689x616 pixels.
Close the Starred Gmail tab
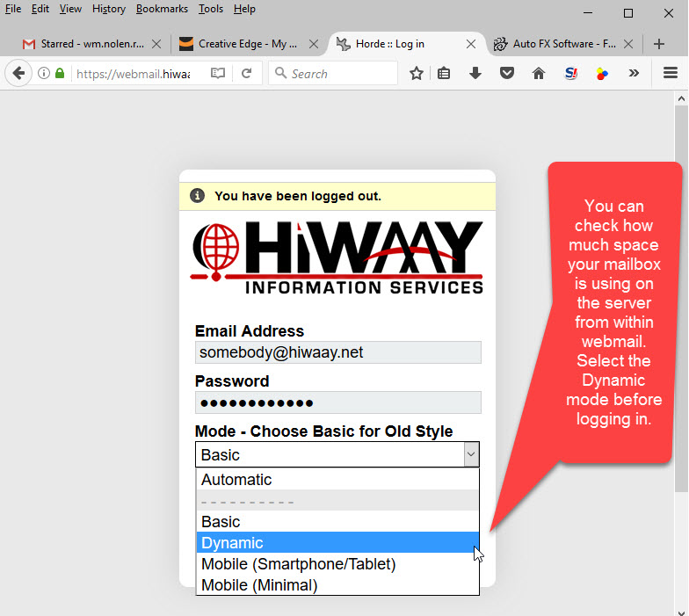coord(156,44)
